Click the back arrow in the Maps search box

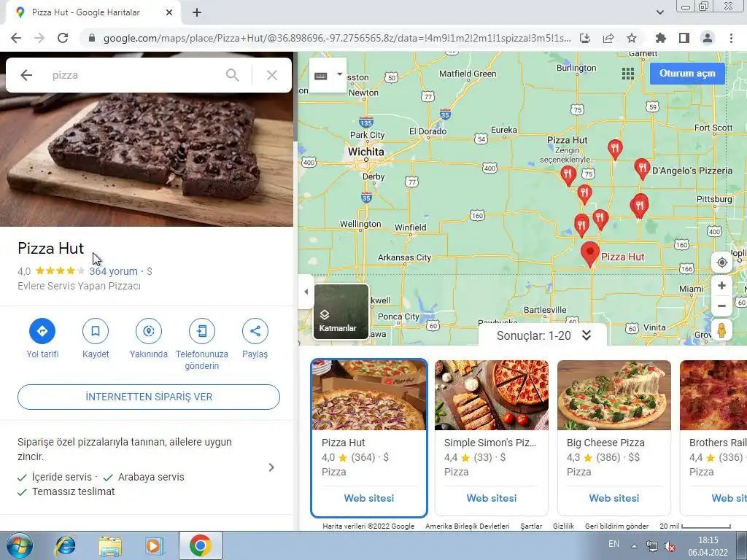click(x=26, y=75)
